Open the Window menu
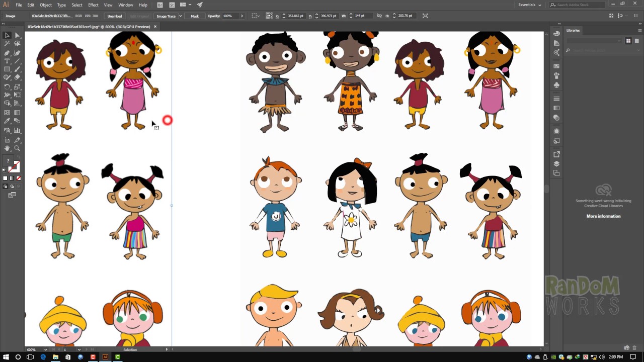The image size is (644, 362). click(x=125, y=5)
